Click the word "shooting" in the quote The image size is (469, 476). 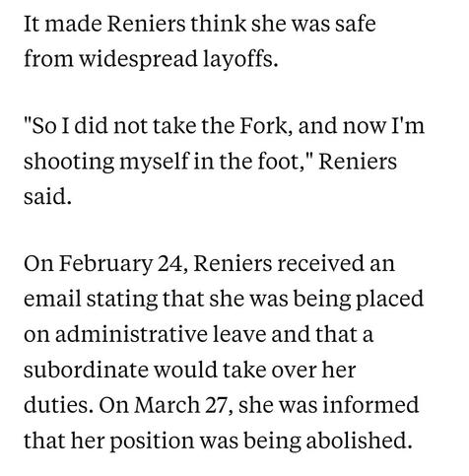(69, 162)
